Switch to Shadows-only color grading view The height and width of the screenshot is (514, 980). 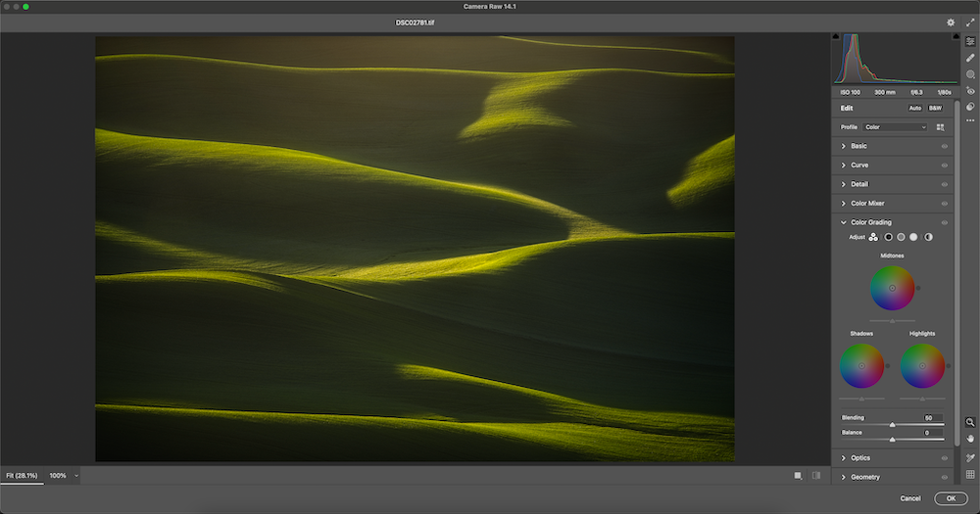888,237
